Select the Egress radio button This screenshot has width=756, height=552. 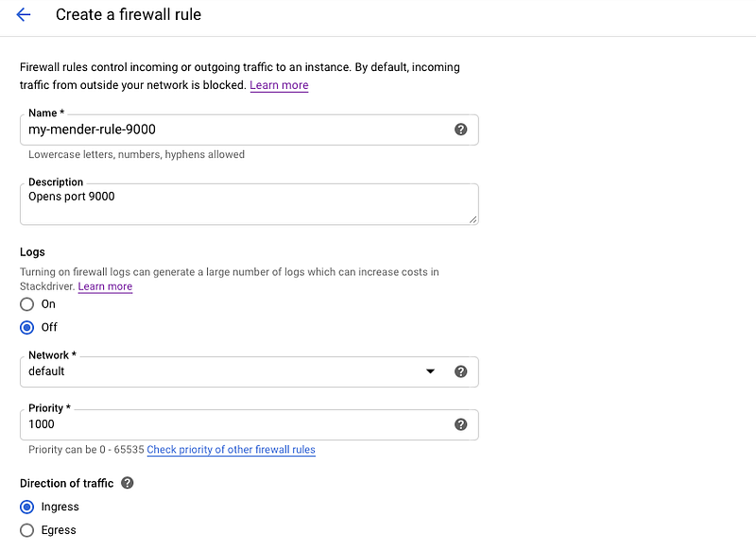(x=27, y=530)
